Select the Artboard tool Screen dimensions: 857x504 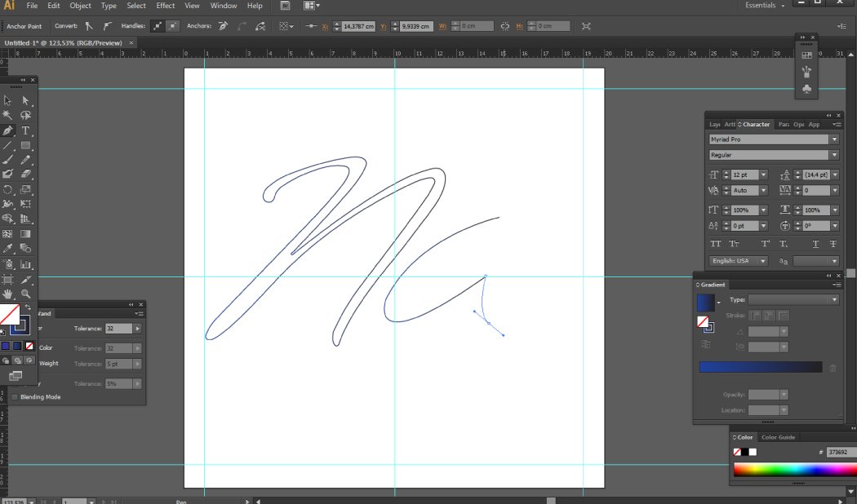(7, 280)
